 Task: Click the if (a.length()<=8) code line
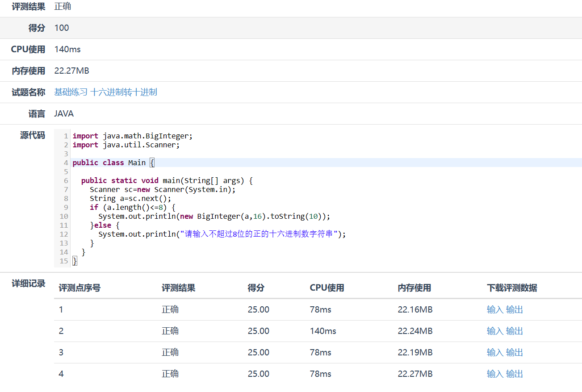[132, 208]
